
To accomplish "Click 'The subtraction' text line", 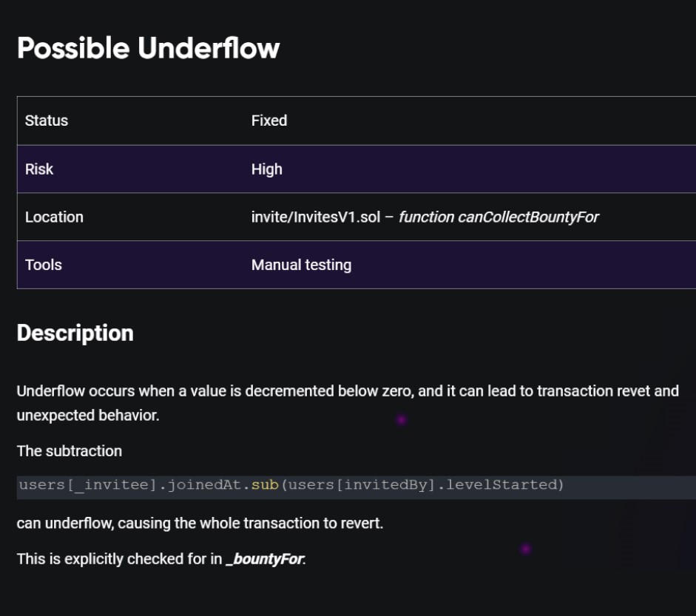I will point(70,451).
